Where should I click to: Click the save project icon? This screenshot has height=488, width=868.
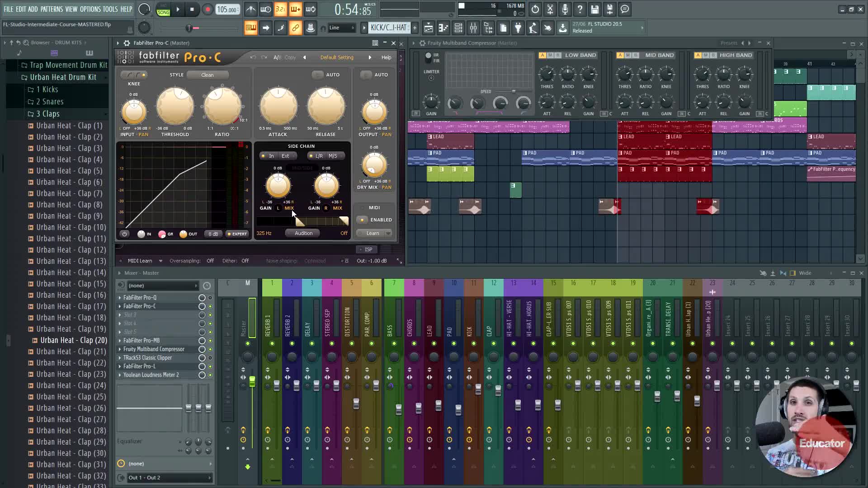point(594,9)
